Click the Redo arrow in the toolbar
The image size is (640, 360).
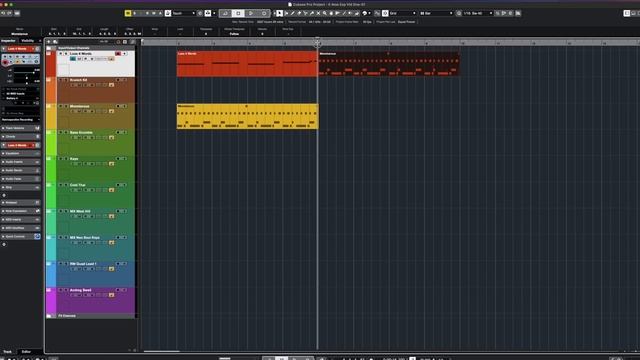(x=9, y=13)
